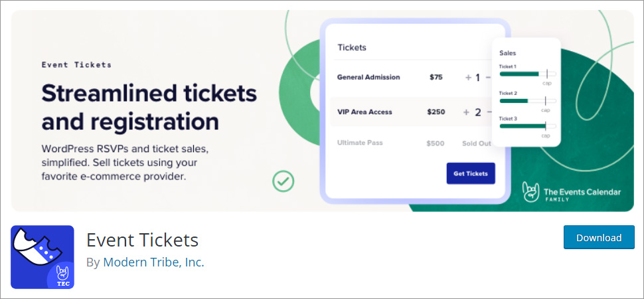The height and width of the screenshot is (299, 644).
Task: Click the Event Tickets plugin title
Action: click(142, 239)
